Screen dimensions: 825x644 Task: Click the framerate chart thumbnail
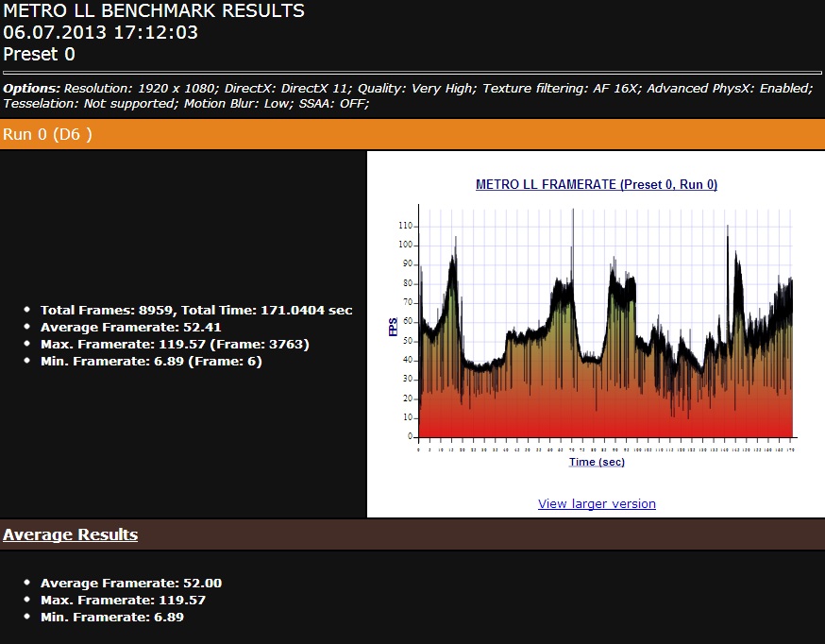pyautogui.click(x=604, y=330)
